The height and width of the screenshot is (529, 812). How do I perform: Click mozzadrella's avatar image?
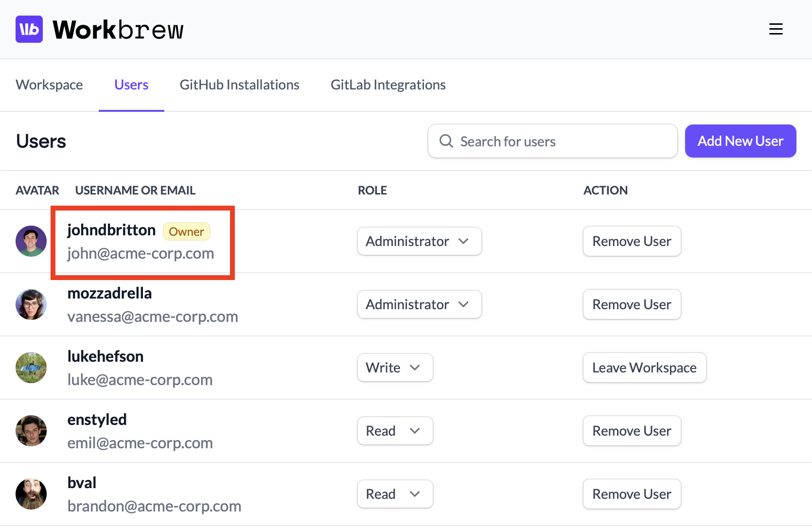click(31, 304)
